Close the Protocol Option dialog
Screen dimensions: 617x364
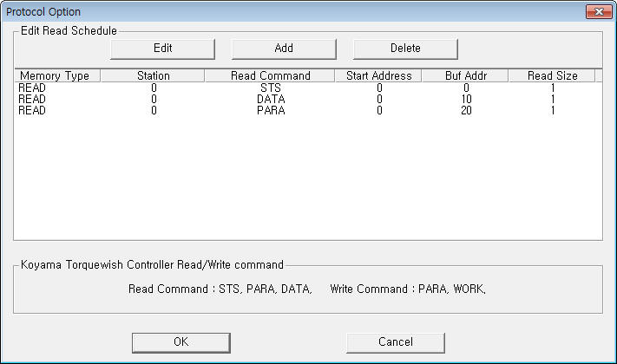[595, 11]
